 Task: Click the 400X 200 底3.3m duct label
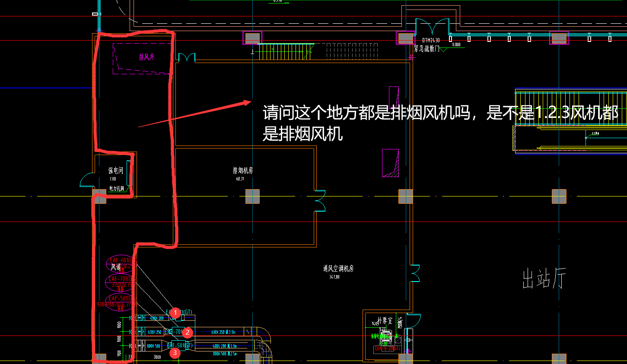[x=224, y=346]
